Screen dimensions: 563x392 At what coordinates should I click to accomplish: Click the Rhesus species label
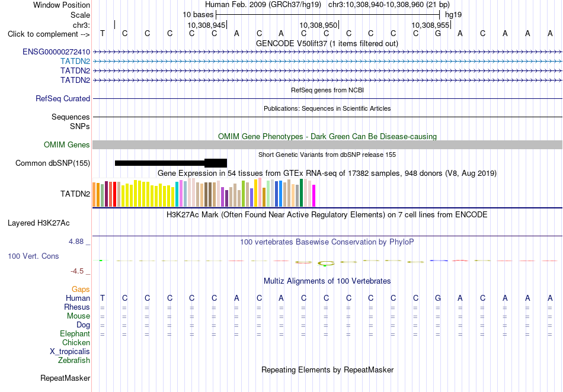(77, 307)
